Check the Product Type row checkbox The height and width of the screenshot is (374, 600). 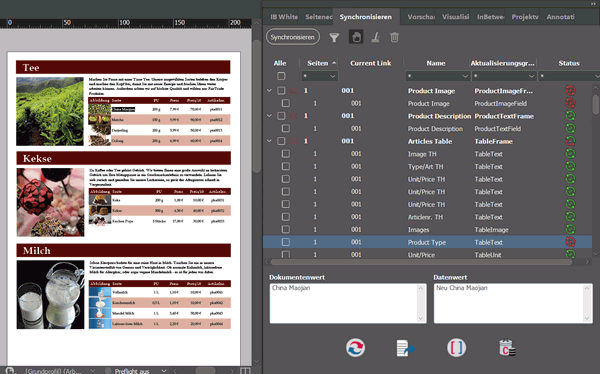[x=285, y=242]
